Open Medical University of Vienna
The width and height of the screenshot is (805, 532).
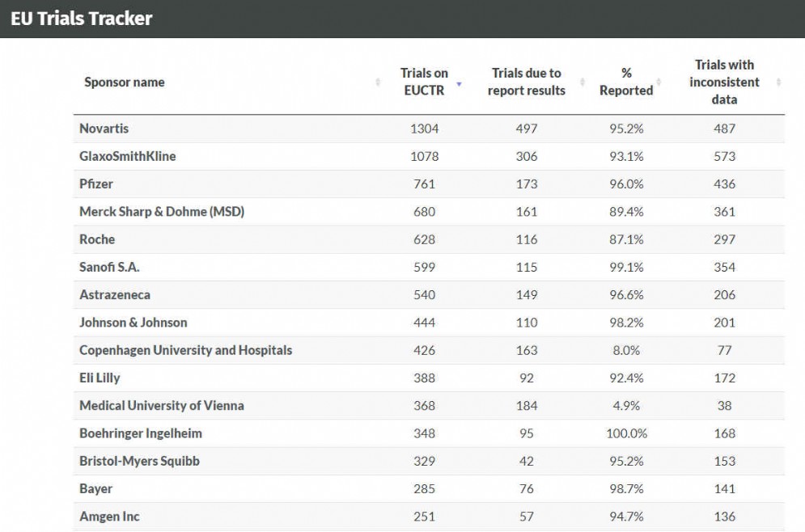(x=162, y=405)
